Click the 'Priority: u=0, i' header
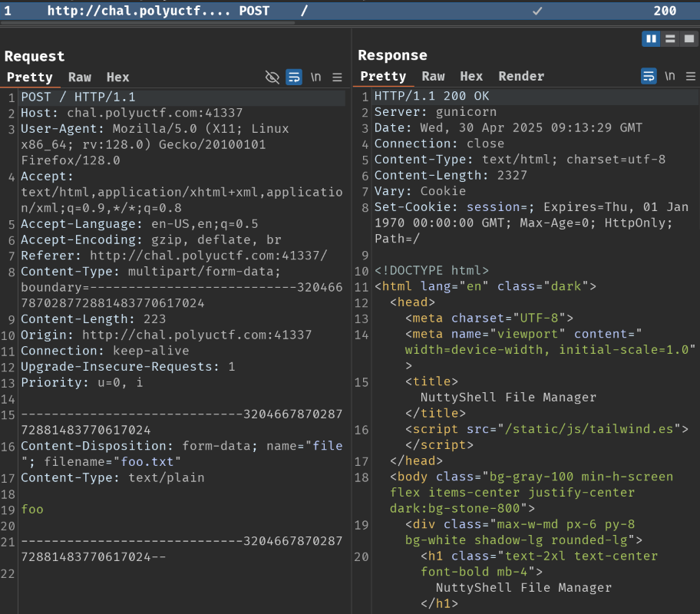700x614 pixels. (81, 382)
